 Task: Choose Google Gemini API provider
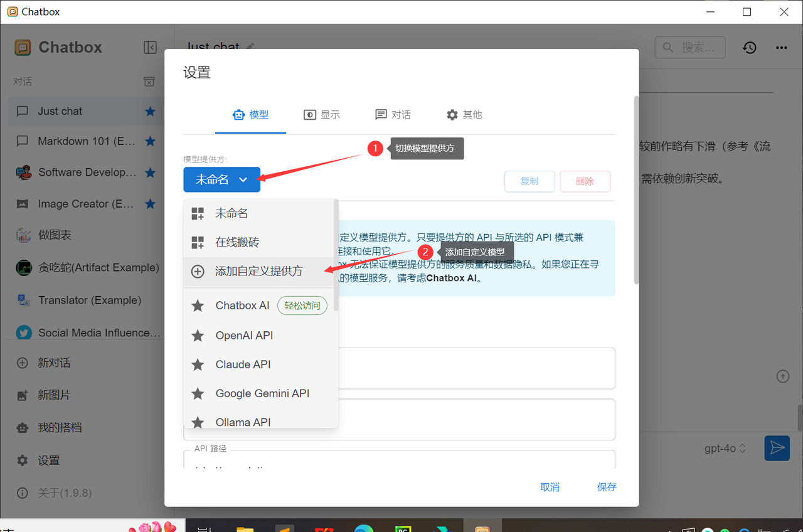(x=262, y=393)
